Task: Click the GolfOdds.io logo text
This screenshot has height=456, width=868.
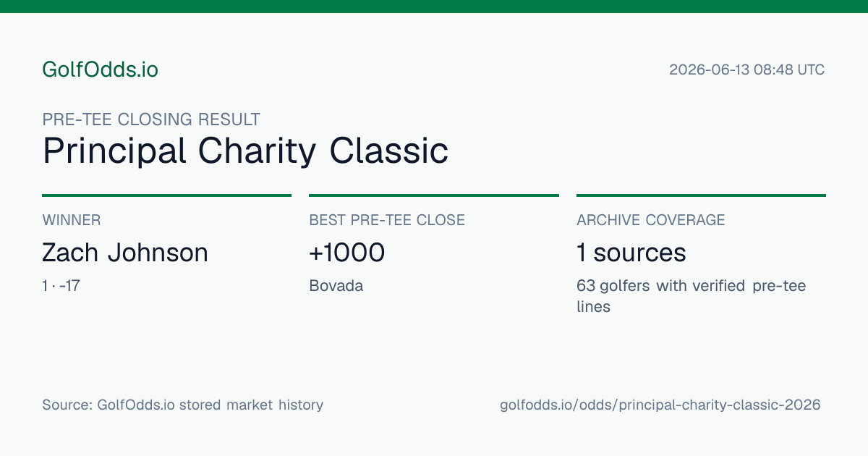Action: coord(100,69)
